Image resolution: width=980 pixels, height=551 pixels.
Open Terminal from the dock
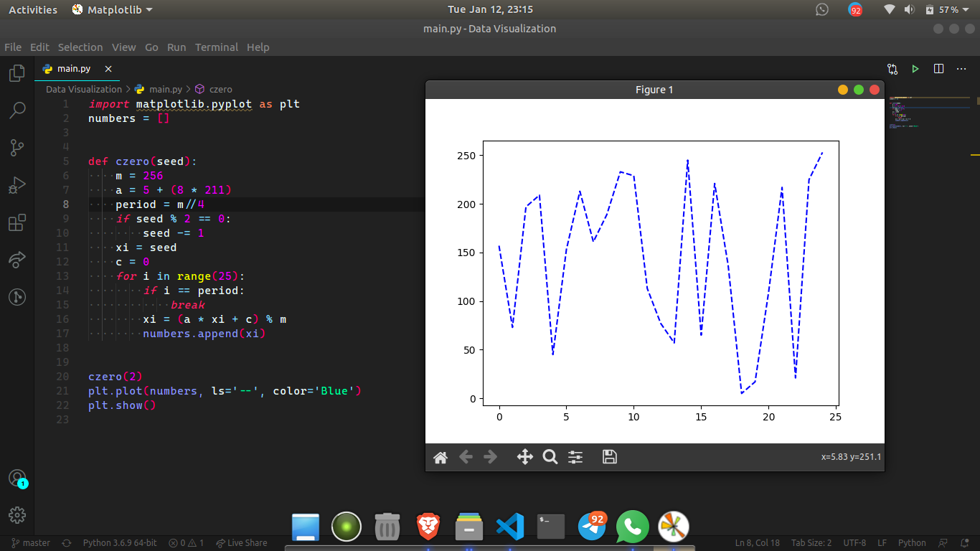(551, 527)
